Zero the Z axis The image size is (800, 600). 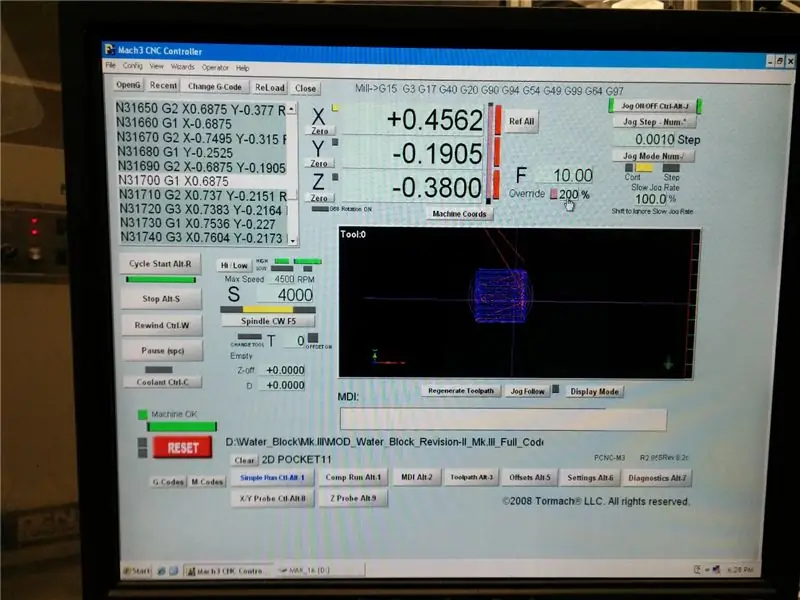[x=319, y=197]
